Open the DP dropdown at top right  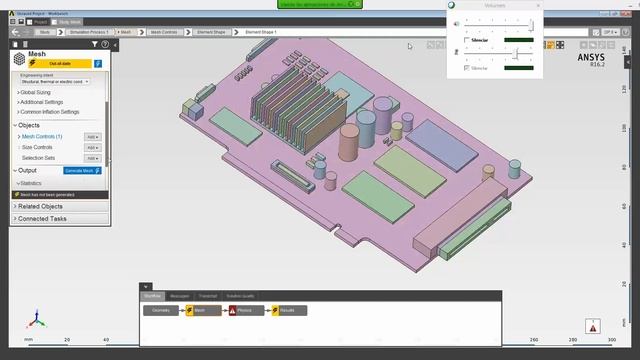[611, 32]
